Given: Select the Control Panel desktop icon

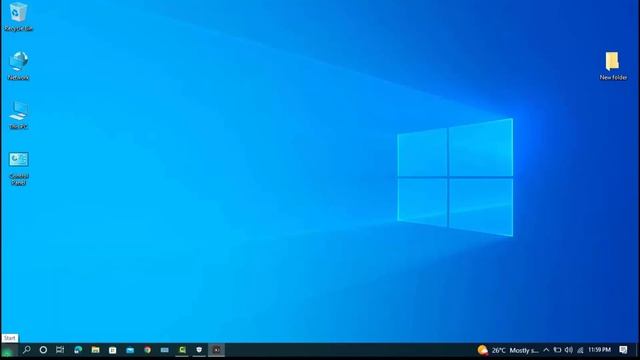Looking at the screenshot, I should (18, 168).
